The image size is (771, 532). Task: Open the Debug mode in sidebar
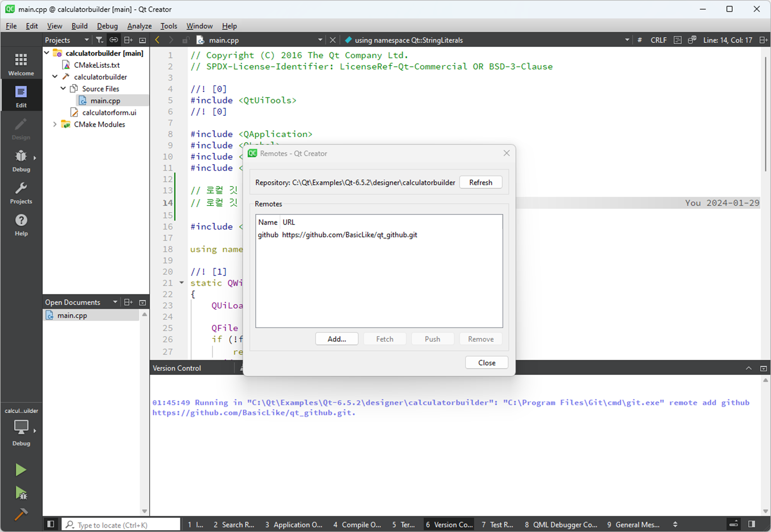tap(21, 160)
